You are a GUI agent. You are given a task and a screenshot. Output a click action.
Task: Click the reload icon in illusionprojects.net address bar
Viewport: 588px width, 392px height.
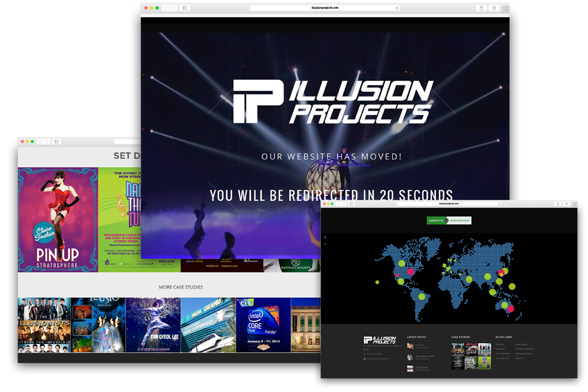[x=397, y=8]
